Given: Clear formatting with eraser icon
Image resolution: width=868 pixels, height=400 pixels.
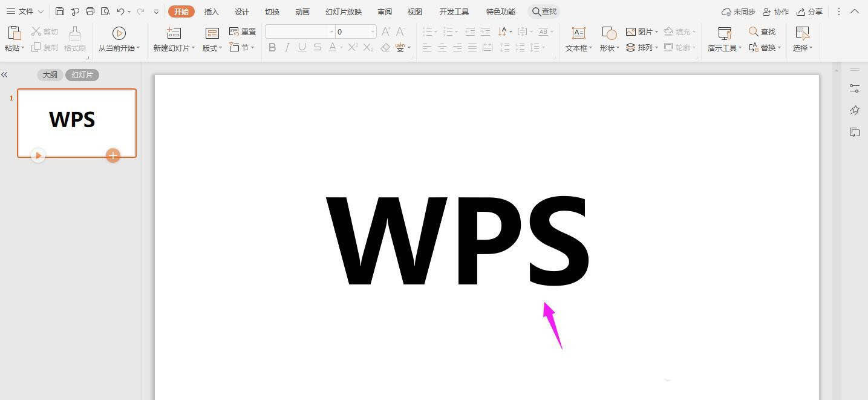Looking at the screenshot, I should click(x=385, y=47).
